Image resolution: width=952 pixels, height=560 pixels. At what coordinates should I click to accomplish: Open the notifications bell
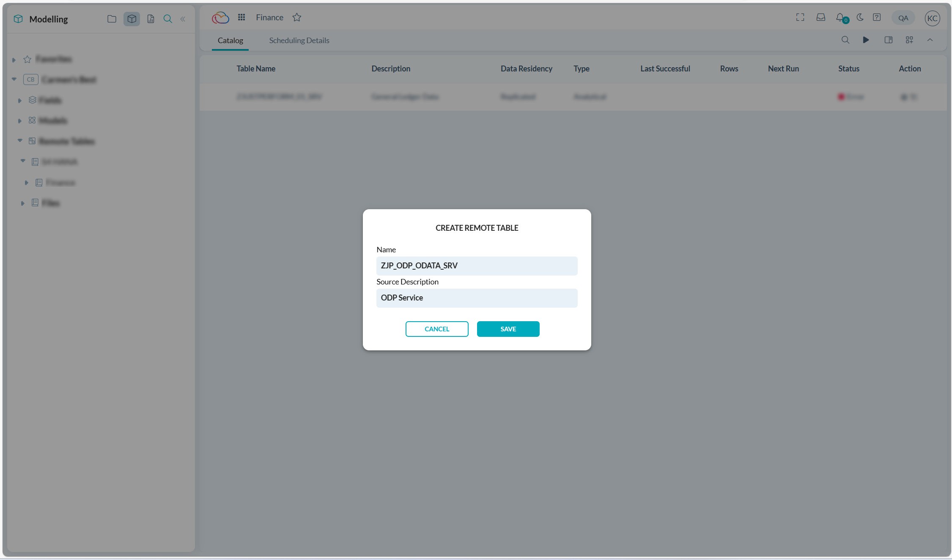point(840,18)
